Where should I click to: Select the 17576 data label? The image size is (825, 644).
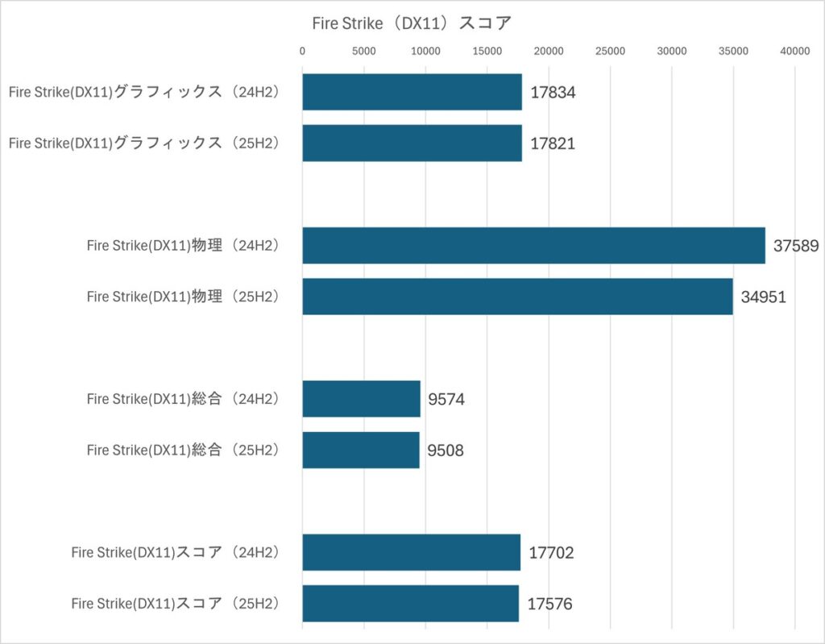(549, 604)
